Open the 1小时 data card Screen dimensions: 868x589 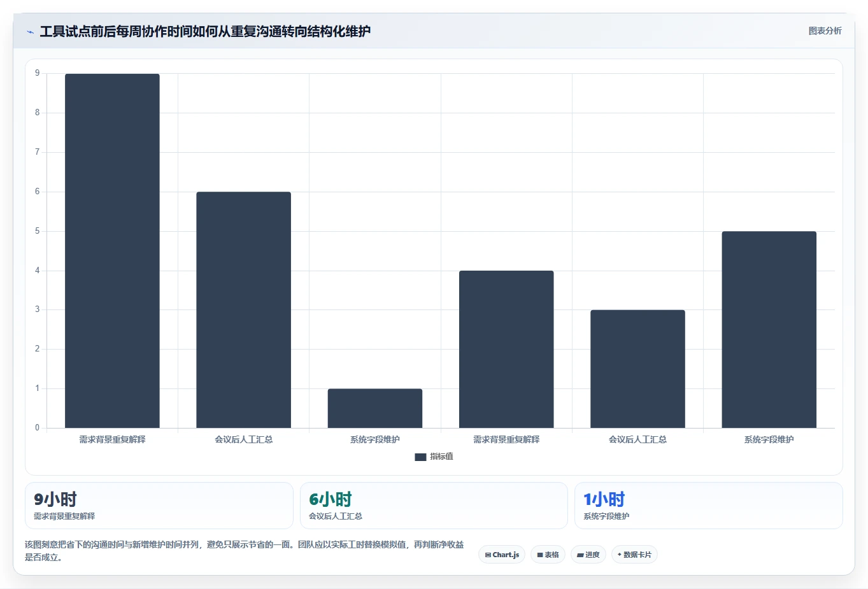click(x=709, y=506)
